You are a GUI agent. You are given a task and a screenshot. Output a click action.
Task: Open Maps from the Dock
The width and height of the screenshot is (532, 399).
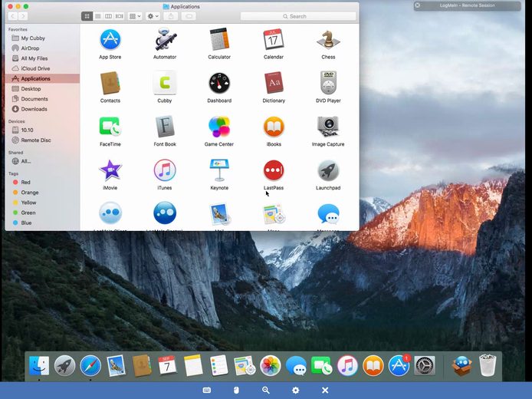pos(245,366)
